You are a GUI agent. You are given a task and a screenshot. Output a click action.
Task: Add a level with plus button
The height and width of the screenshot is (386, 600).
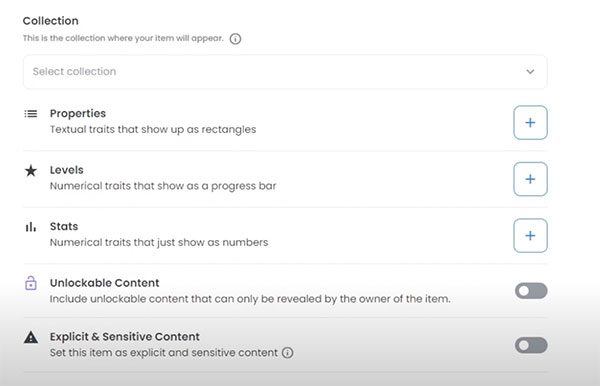[530, 179]
